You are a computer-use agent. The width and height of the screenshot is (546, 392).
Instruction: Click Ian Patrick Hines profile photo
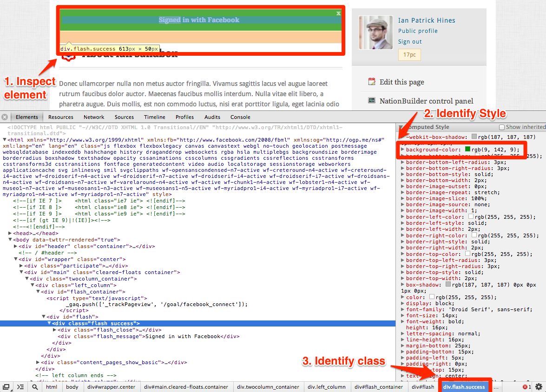(x=375, y=33)
